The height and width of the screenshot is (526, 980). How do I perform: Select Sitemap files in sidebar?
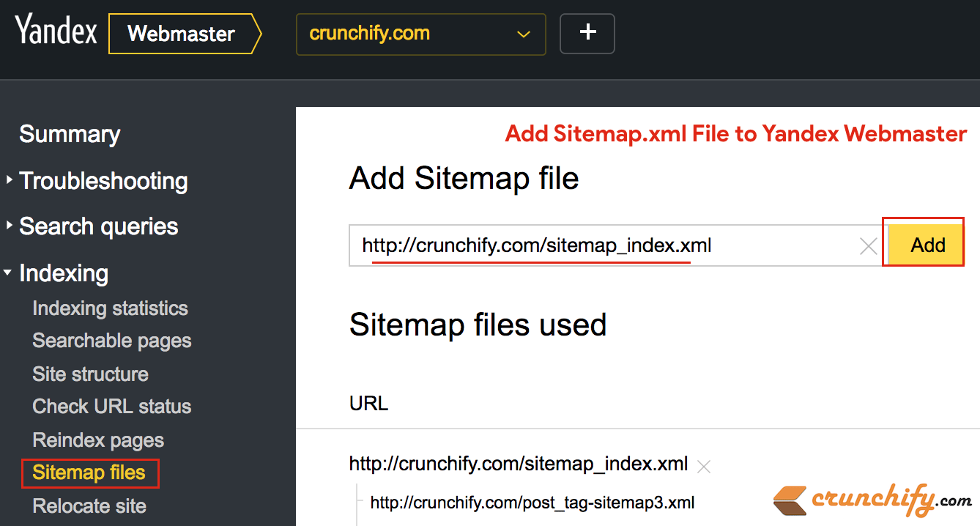pyautogui.click(x=90, y=473)
